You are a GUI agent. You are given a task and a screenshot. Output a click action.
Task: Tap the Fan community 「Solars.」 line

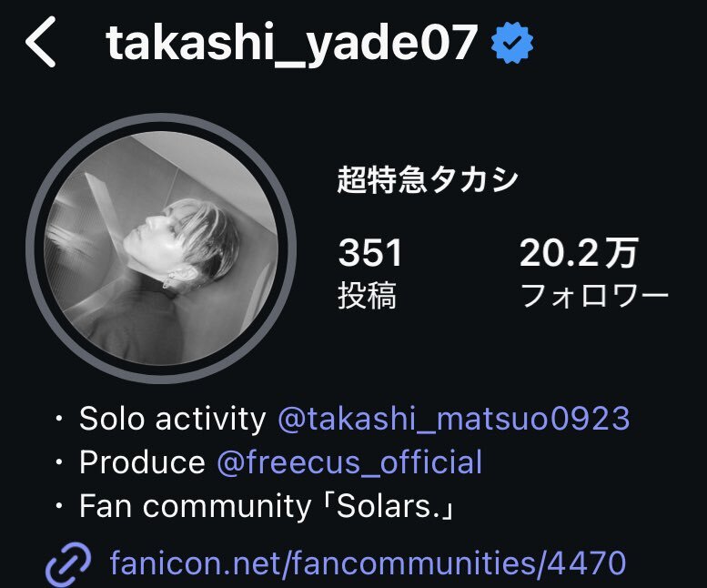click(x=267, y=506)
